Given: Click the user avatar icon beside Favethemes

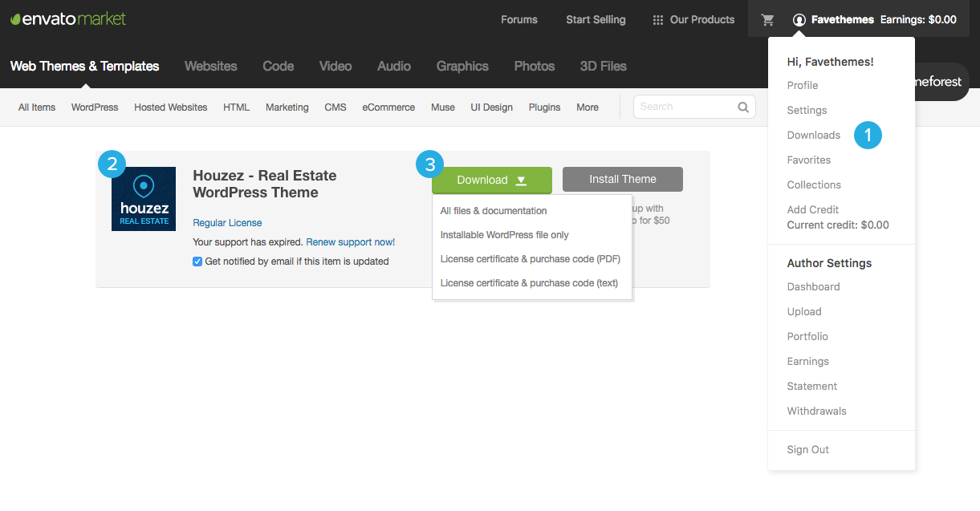Looking at the screenshot, I should [x=799, y=19].
